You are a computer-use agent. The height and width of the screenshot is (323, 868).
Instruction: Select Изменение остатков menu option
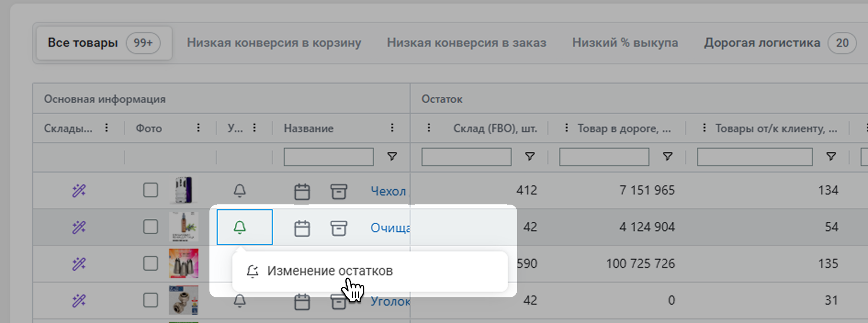click(330, 271)
